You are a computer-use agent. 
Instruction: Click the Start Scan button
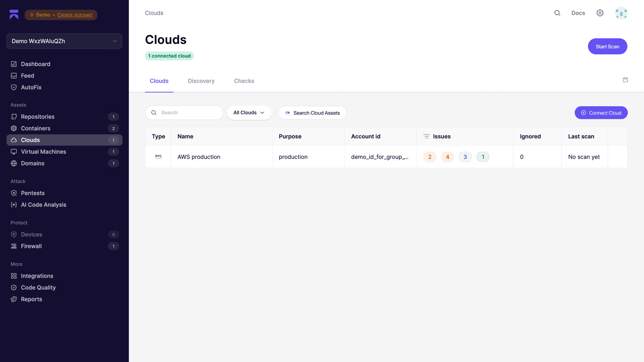pyautogui.click(x=607, y=46)
